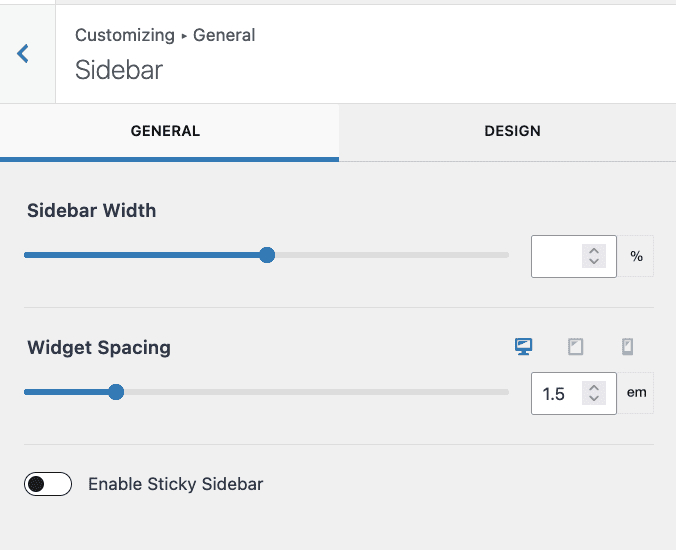Enable the Sticky Sidebar toggle
This screenshot has width=676, height=550.
(48, 484)
